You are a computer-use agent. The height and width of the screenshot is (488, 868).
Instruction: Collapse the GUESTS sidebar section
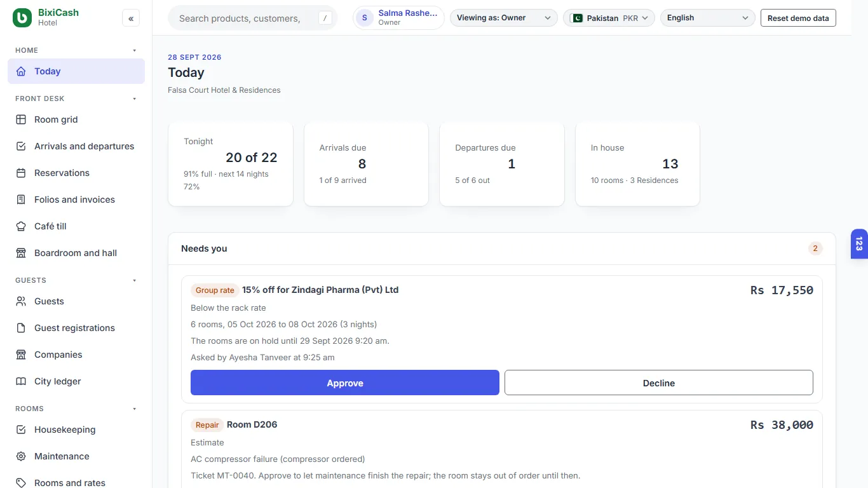[x=134, y=280]
